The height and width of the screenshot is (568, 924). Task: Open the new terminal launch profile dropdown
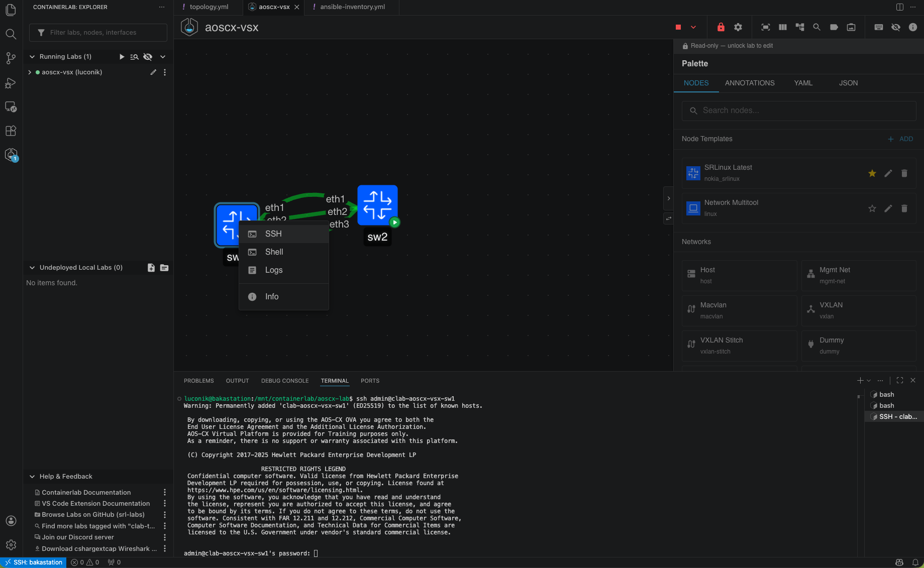(x=869, y=381)
